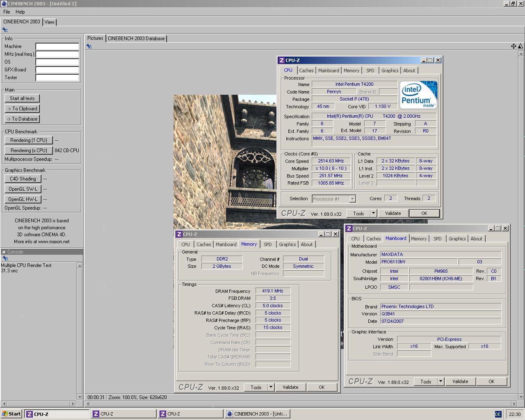Open SPD tab in CPU-Z Memory window

[267, 244]
